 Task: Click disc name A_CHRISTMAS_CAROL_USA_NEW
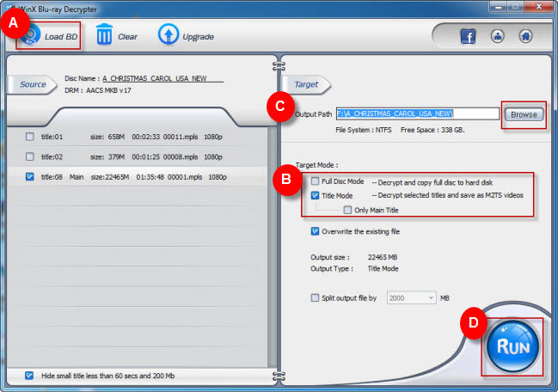[x=155, y=78]
